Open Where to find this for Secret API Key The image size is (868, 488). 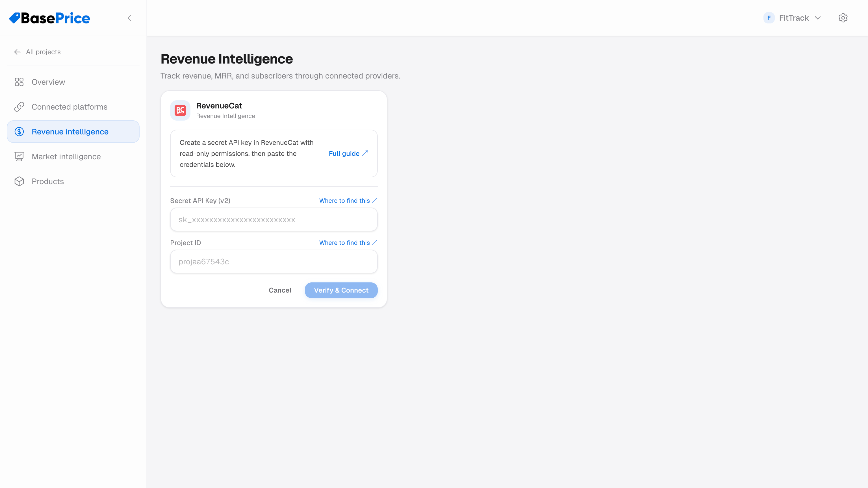[348, 201]
